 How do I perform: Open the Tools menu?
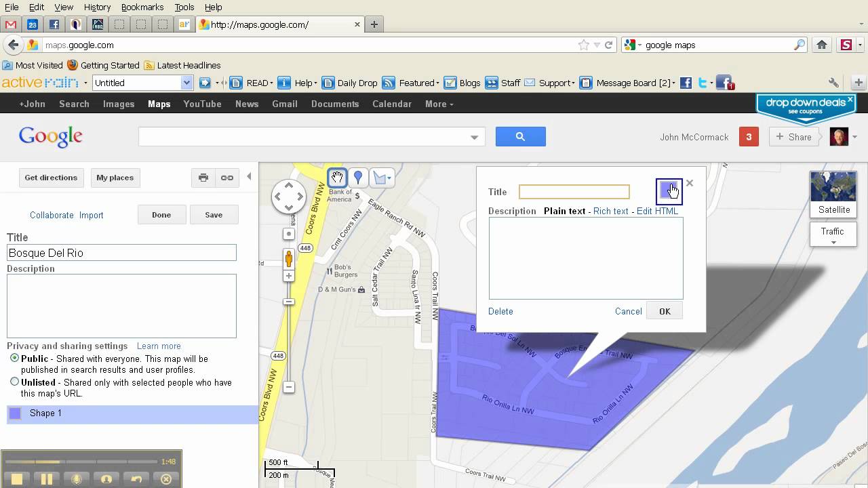[184, 7]
